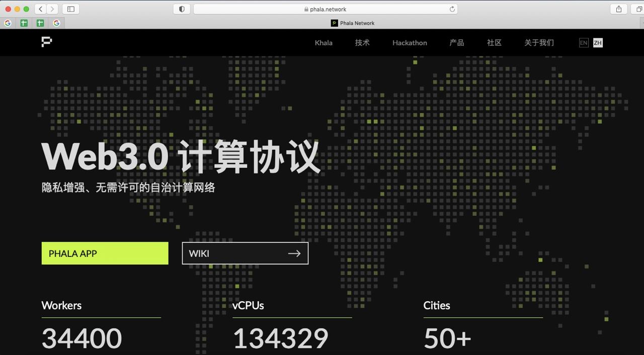Open the 产品 nav menu item
Viewport: 644px width, 355px height.
(x=457, y=43)
